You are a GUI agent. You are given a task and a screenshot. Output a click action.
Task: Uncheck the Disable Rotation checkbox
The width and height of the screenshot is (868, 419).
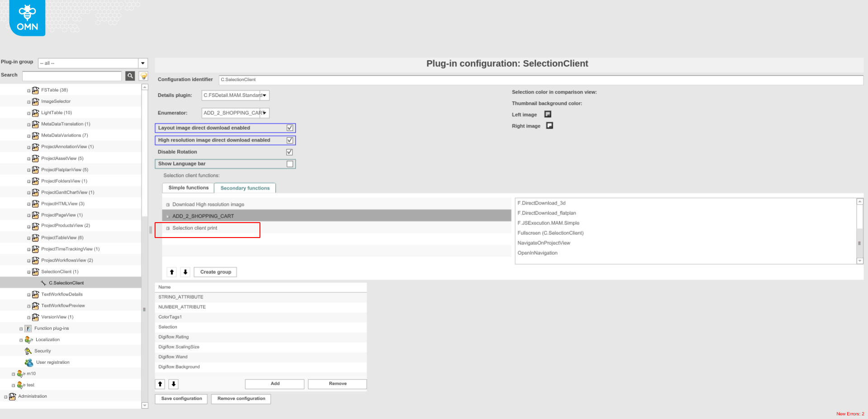(x=289, y=152)
